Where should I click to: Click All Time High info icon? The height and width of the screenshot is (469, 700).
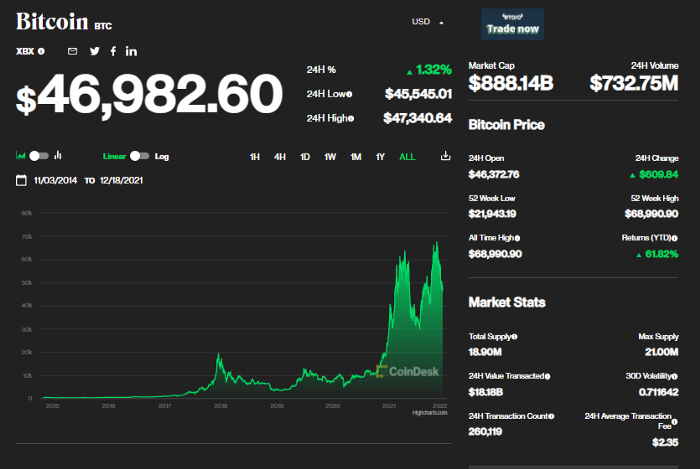coord(517,238)
